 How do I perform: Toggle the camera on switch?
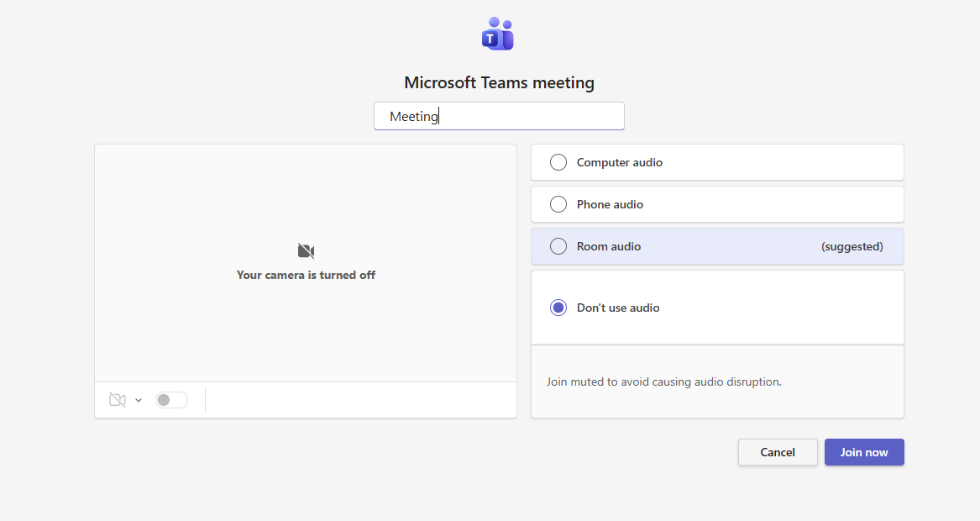tap(172, 400)
